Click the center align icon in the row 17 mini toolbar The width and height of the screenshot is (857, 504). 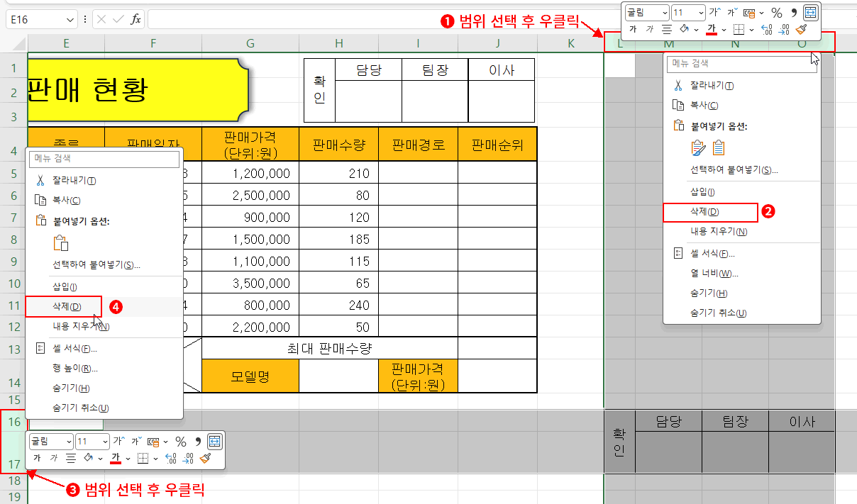pyautogui.click(x=71, y=459)
